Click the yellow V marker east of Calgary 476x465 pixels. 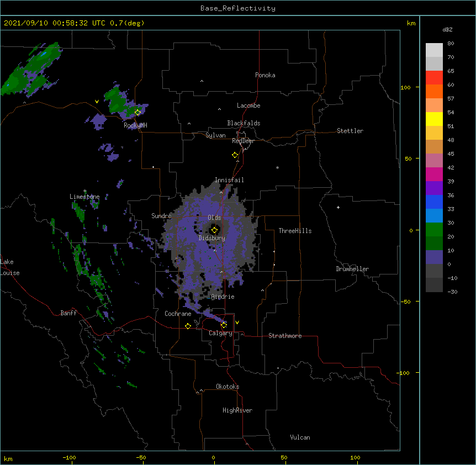tap(237, 323)
